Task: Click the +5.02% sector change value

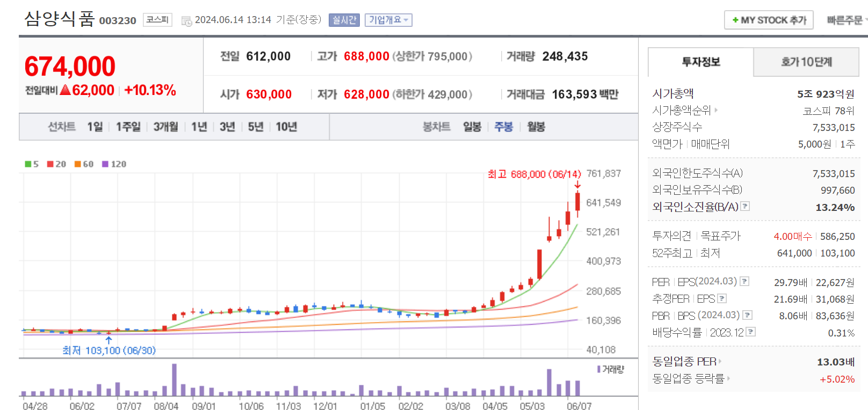Action: click(x=837, y=379)
